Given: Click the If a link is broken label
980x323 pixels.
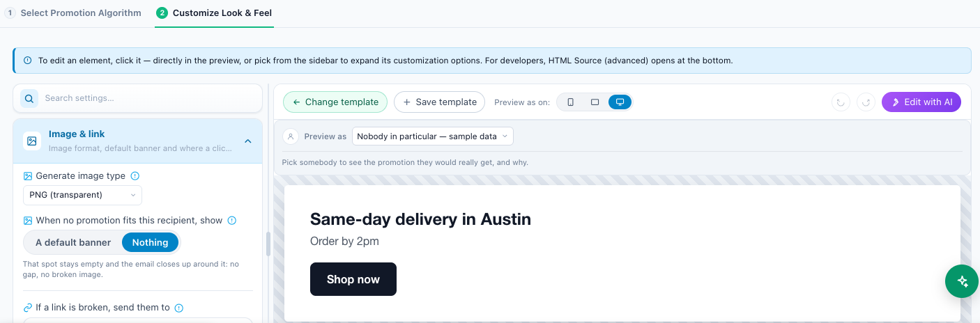Looking at the screenshot, I should click(102, 308).
